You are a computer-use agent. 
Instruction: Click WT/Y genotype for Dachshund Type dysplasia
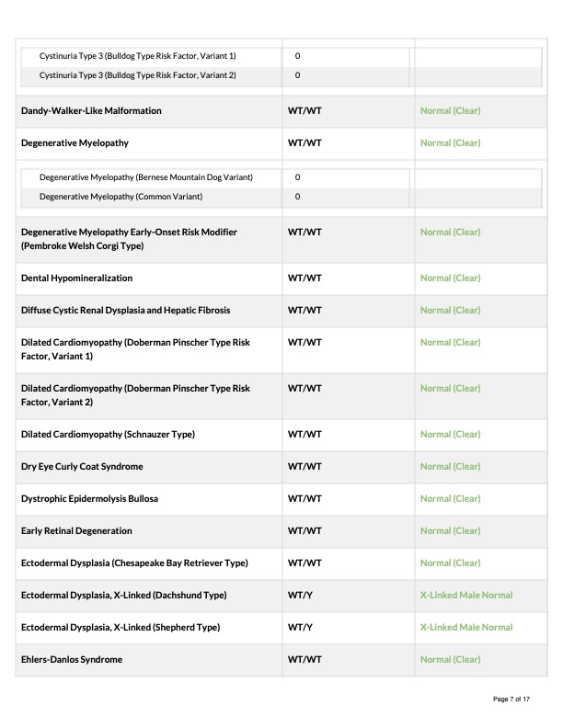300,596
